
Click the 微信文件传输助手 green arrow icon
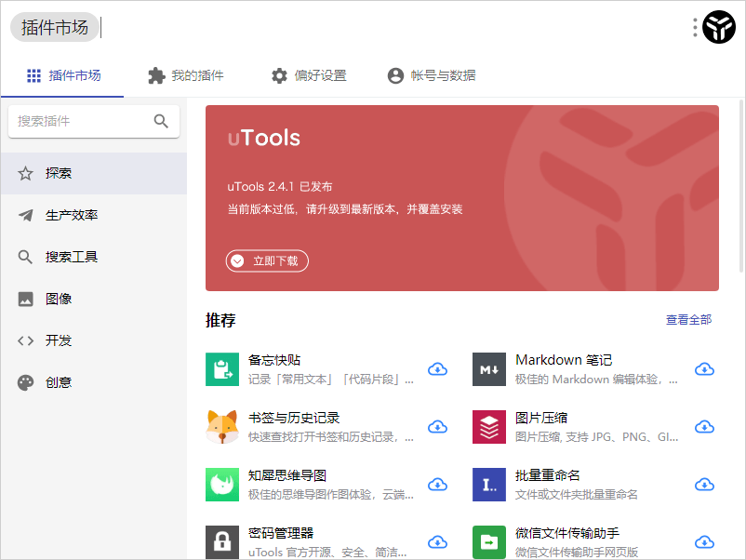[488, 541]
